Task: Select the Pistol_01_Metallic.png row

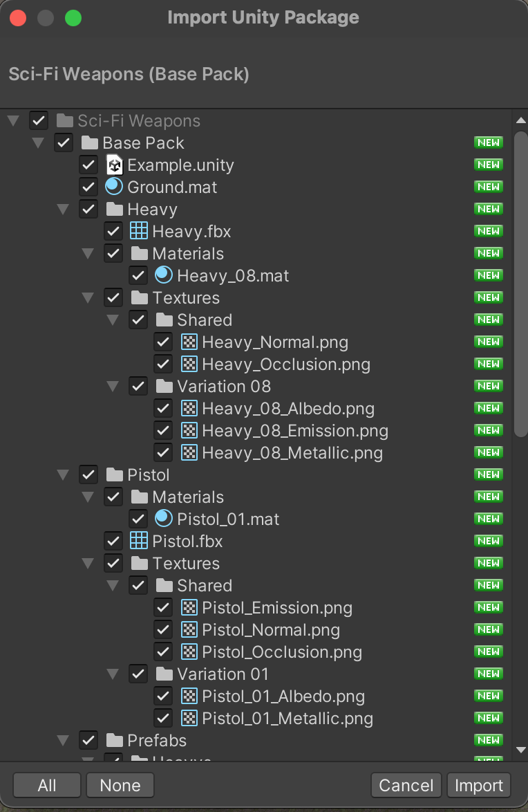Action: click(x=287, y=718)
